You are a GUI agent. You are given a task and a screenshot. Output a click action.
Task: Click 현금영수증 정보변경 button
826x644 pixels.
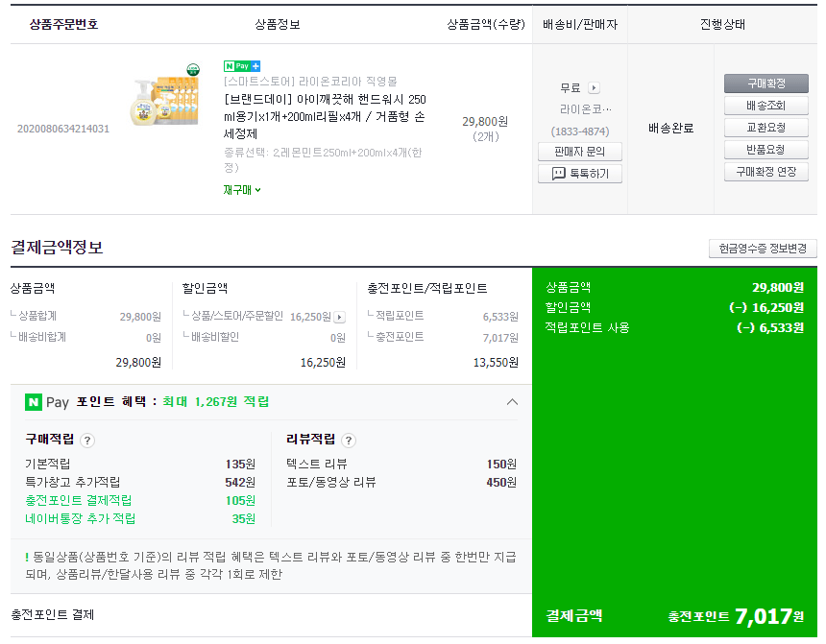tap(763, 249)
